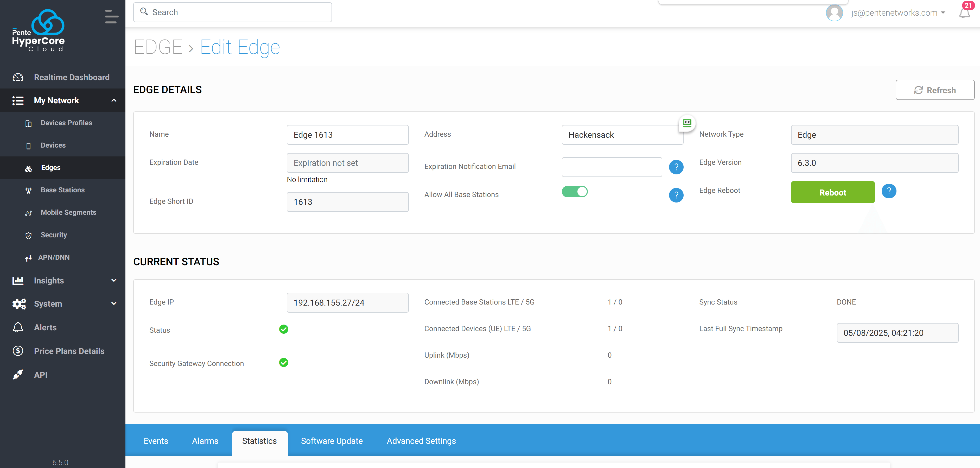Select the API plug icon in sidebar
Image resolution: width=980 pixels, height=468 pixels.
[18, 374]
